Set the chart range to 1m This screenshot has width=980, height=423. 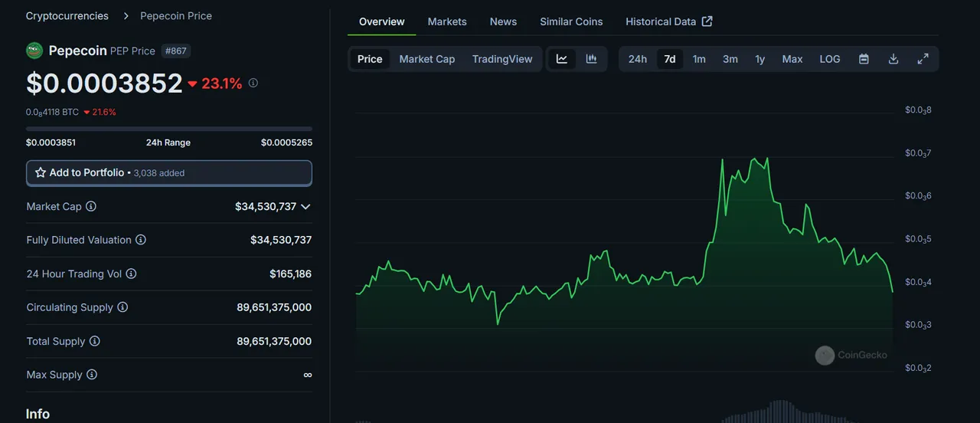click(699, 59)
